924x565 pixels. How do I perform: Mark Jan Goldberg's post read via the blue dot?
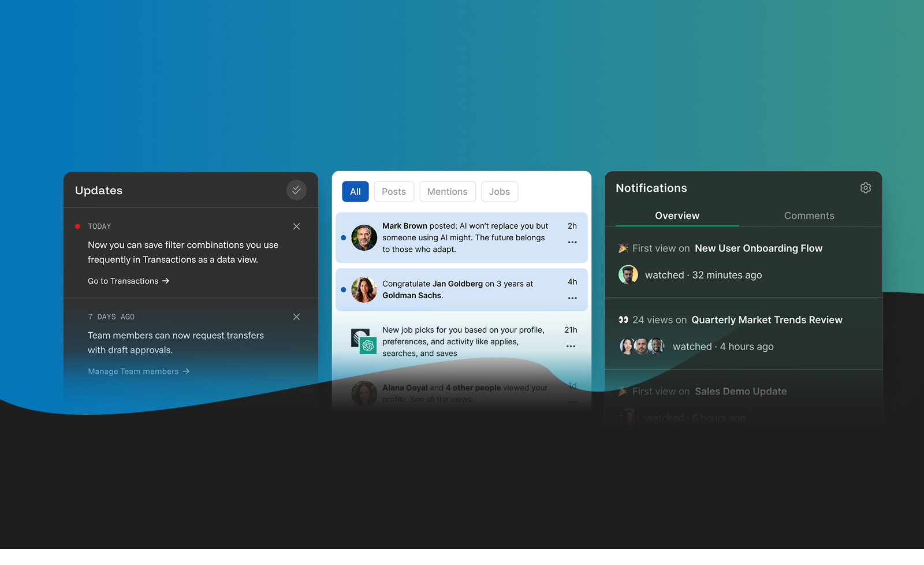coord(343,289)
